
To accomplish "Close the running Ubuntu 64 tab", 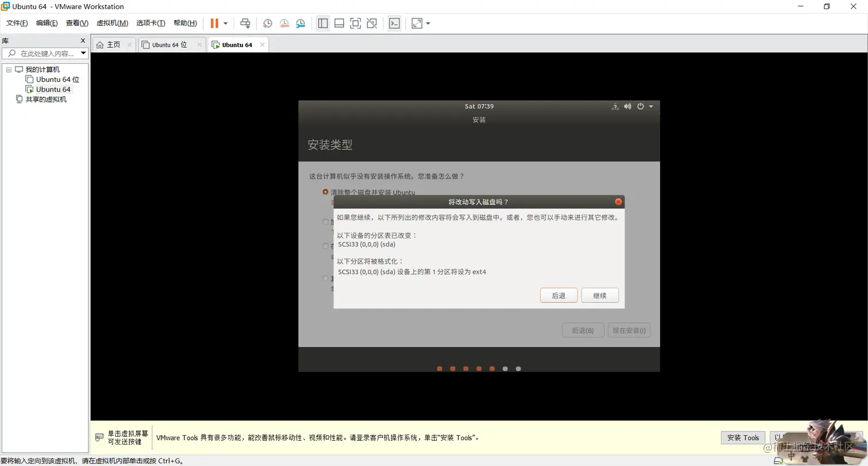I will [x=262, y=44].
